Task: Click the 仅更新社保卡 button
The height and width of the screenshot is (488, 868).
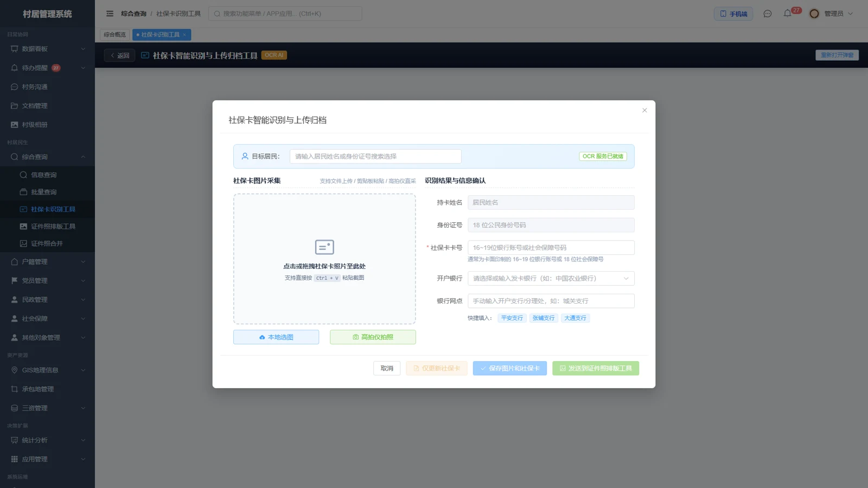Action: coord(437,369)
